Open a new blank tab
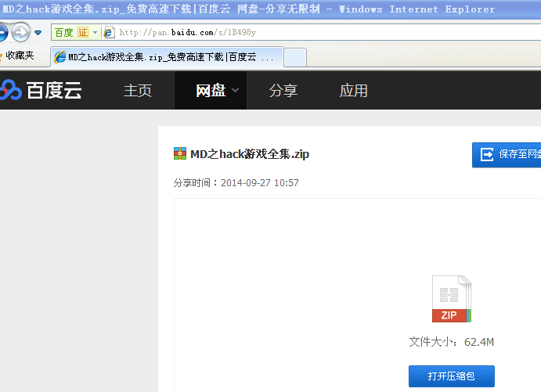 coord(295,57)
